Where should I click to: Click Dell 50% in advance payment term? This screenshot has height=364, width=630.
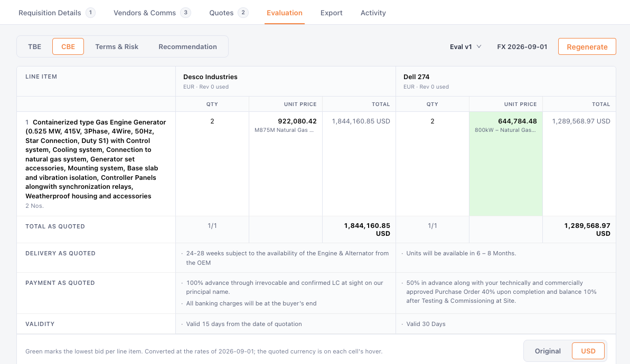pos(502,292)
